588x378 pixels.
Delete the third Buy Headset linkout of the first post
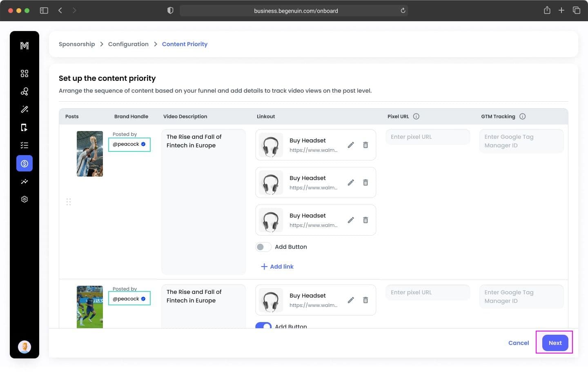coord(365,220)
